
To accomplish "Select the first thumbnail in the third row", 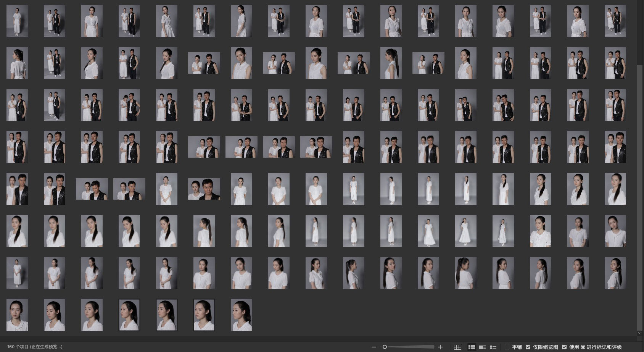I will click(x=17, y=105).
